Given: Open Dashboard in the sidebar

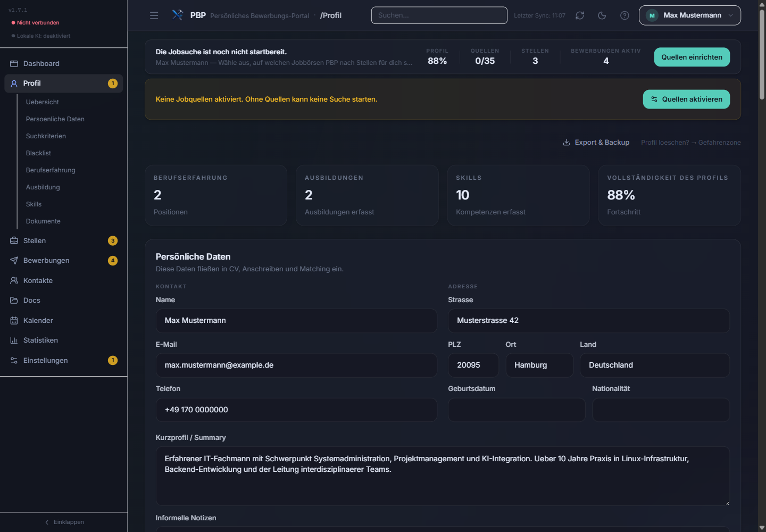Looking at the screenshot, I should [x=64, y=63].
